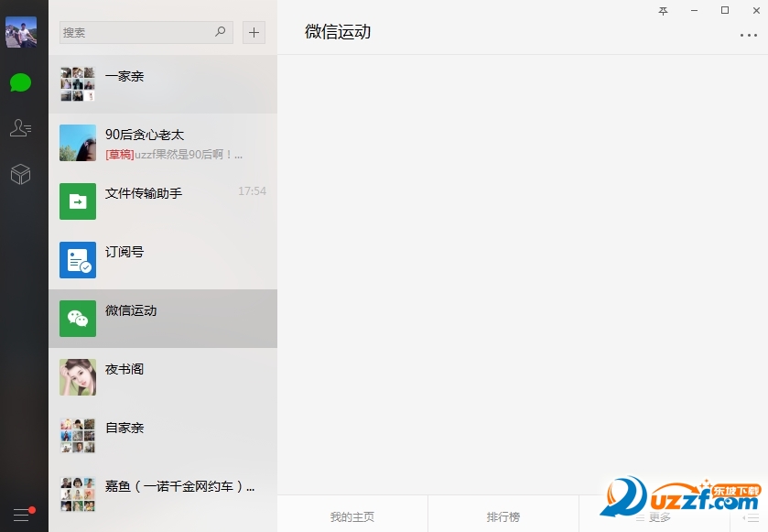Open the Favorites cube icon
Screen dimensions: 768x532
pos(20,174)
